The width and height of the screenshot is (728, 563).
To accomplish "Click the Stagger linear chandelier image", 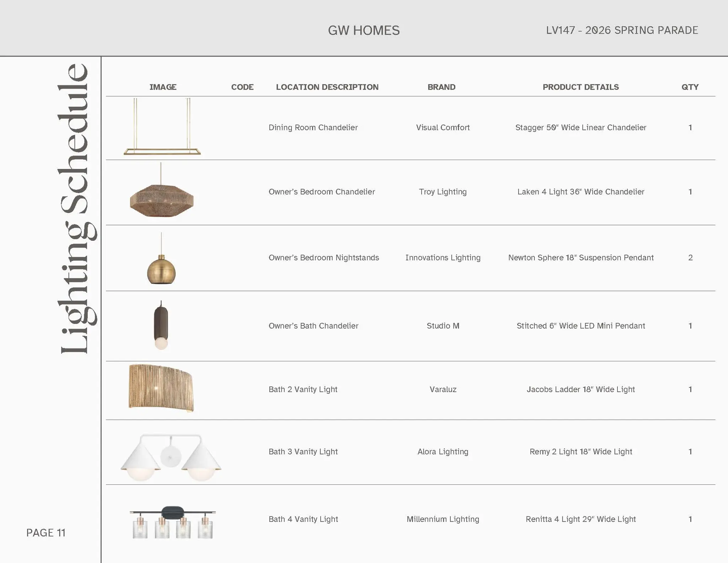I will coord(162,127).
